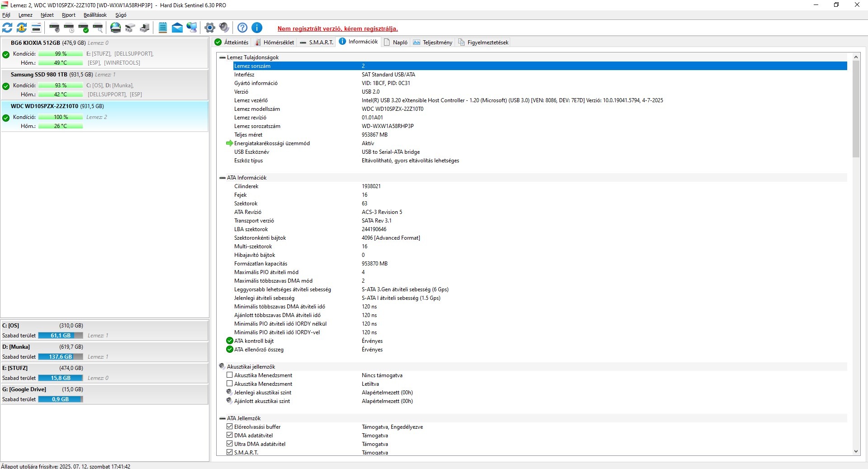Click the disk with clock toolbar icon
This screenshot has height=469, width=868.
point(69,28)
